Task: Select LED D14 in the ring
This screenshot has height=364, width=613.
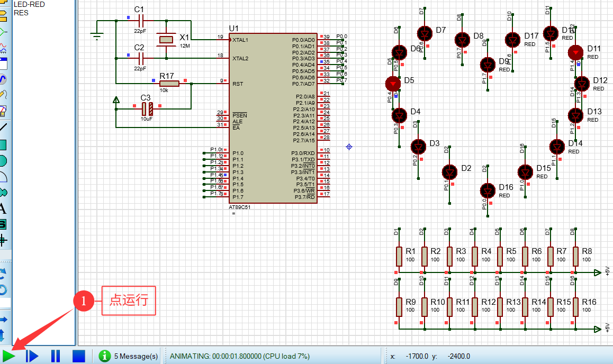Action: tap(557, 147)
